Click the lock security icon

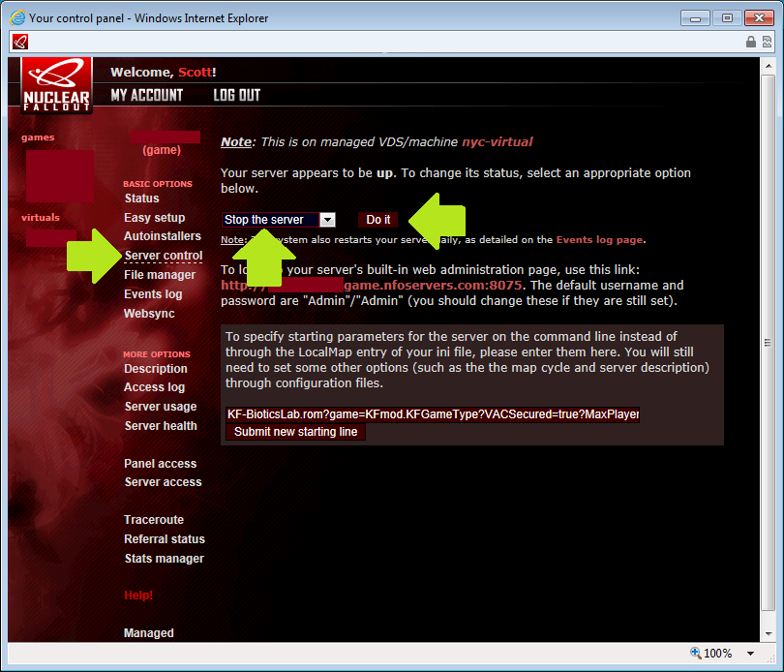point(751,42)
